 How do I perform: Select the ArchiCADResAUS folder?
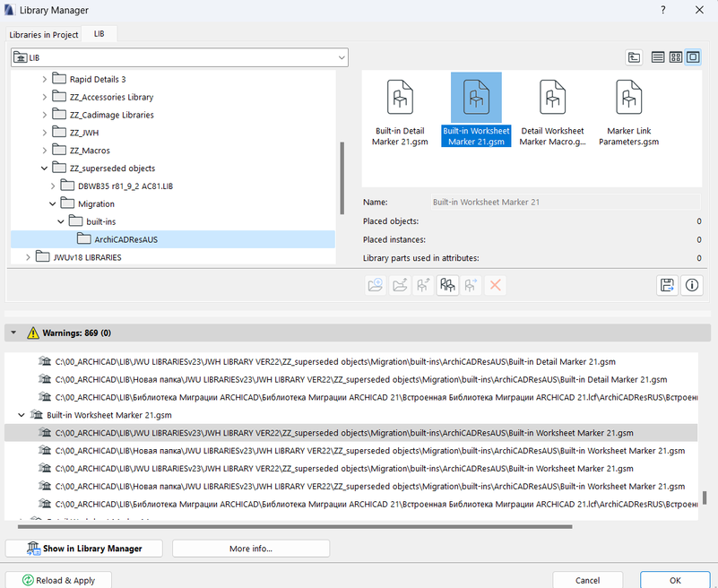click(x=173, y=239)
